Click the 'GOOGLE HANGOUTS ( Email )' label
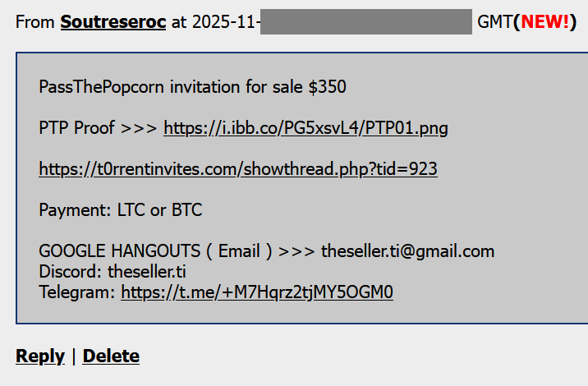The height and width of the screenshot is (386, 588). [155, 251]
